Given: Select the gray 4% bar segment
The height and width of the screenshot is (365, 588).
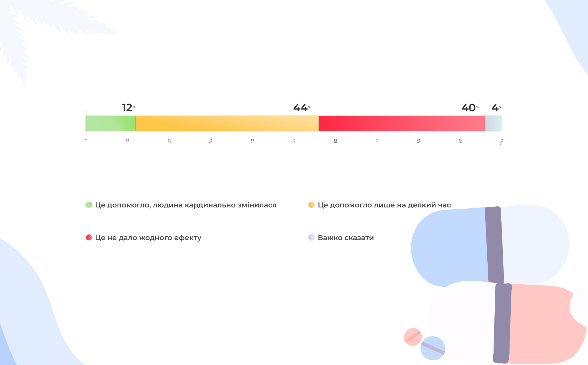Looking at the screenshot, I should (493, 123).
